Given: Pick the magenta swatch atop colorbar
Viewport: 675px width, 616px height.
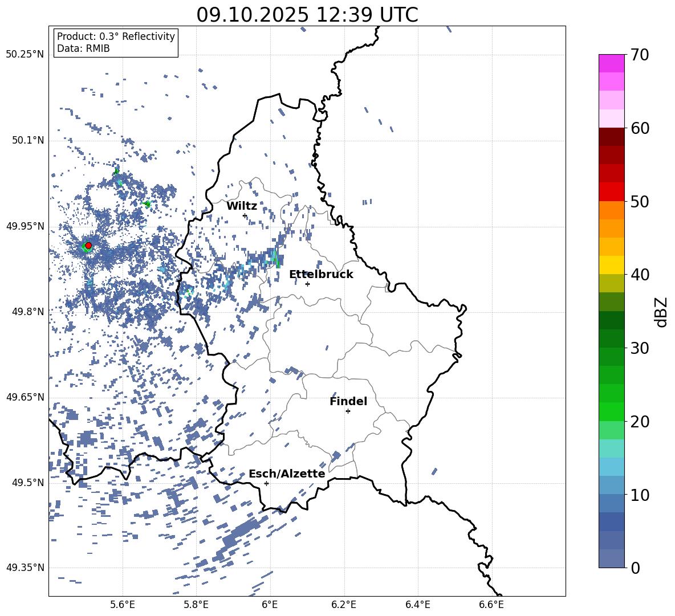Looking at the screenshot, I should 612,63.
